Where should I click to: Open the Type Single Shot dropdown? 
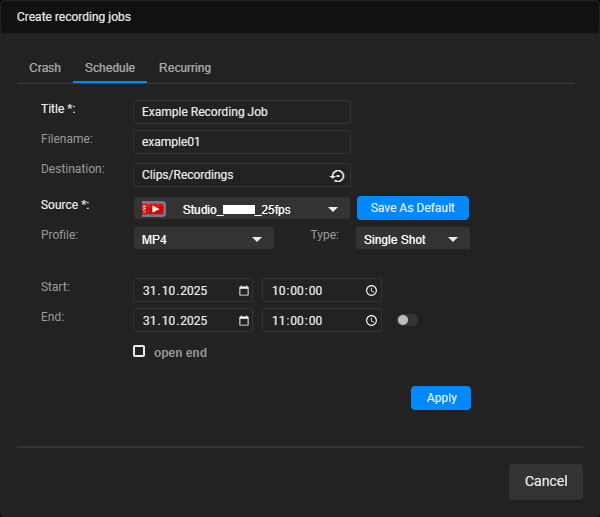pos(413,238)
